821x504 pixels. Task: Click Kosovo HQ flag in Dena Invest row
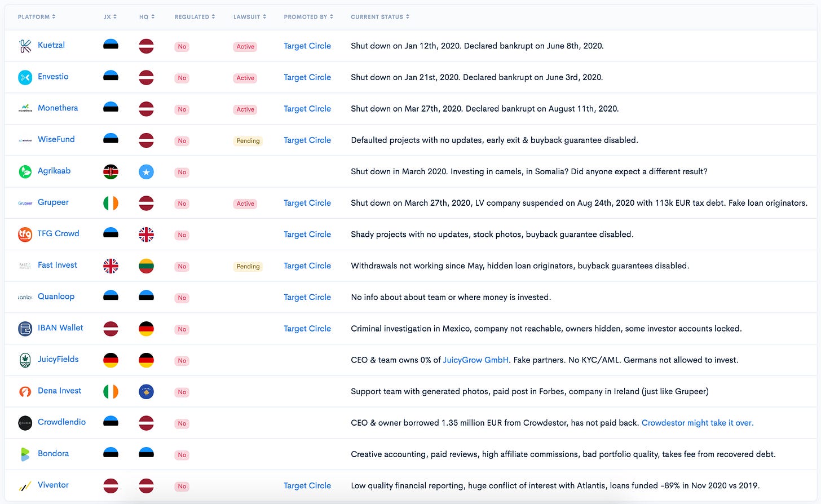tap(146, 392)
